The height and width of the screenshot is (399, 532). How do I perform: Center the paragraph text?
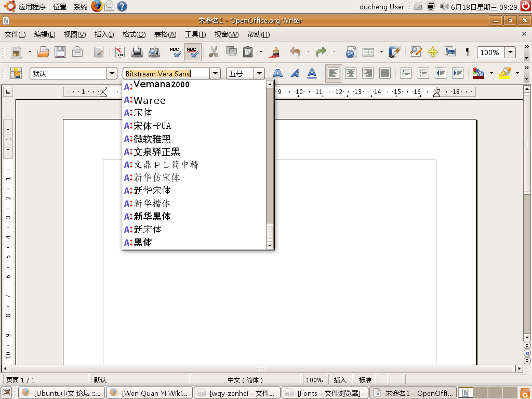pyautogui.click(x=351, y=73)
